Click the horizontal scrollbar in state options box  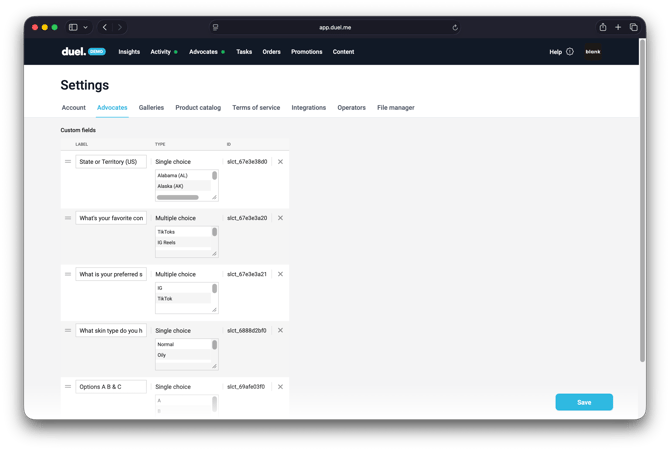pyautogui.click(x=178, y=197)
